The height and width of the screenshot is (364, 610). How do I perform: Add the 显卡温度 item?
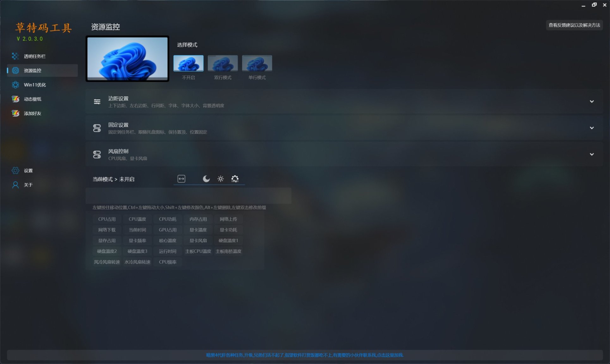[x=198, y=230]
